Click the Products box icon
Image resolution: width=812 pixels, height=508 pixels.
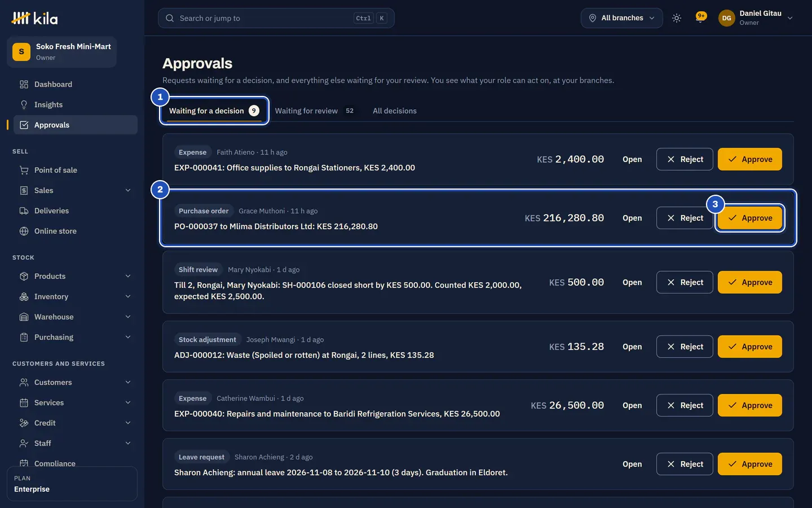24,276
